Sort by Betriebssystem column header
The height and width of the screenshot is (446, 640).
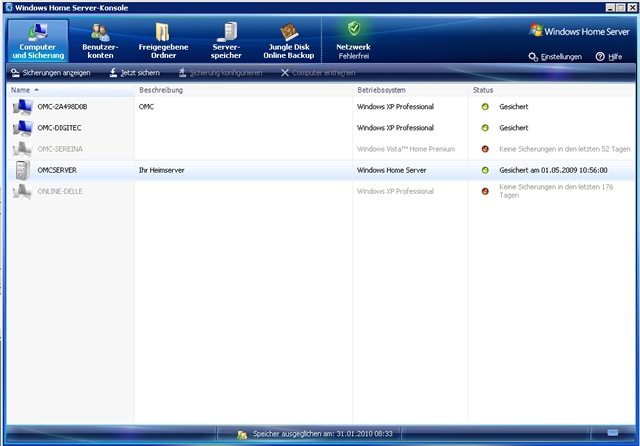pos(410,90)
